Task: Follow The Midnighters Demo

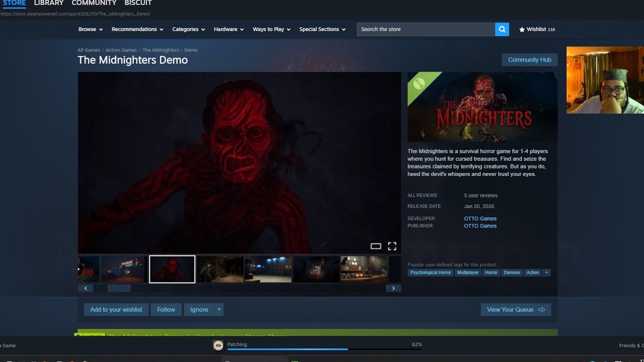Action: (166, 310)
